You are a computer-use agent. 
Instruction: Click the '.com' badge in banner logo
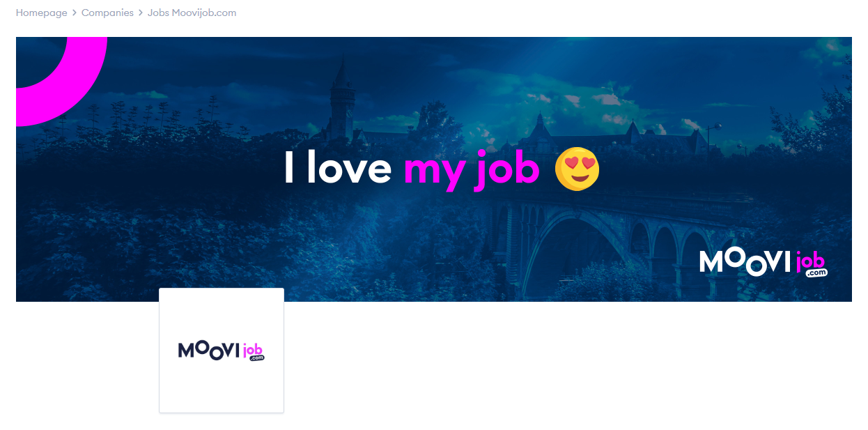point(816,272)
